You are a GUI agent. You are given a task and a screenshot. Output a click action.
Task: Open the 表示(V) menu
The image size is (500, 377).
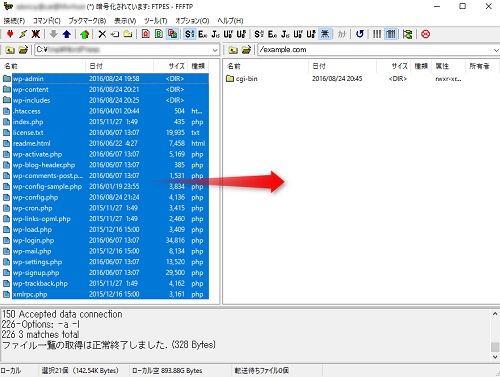point(125,21)
